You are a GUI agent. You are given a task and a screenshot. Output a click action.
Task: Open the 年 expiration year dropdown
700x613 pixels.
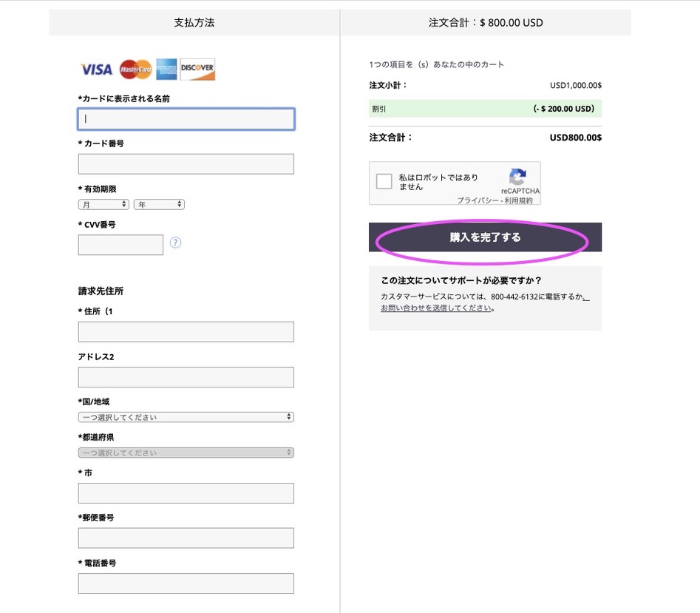pos(159,204)
